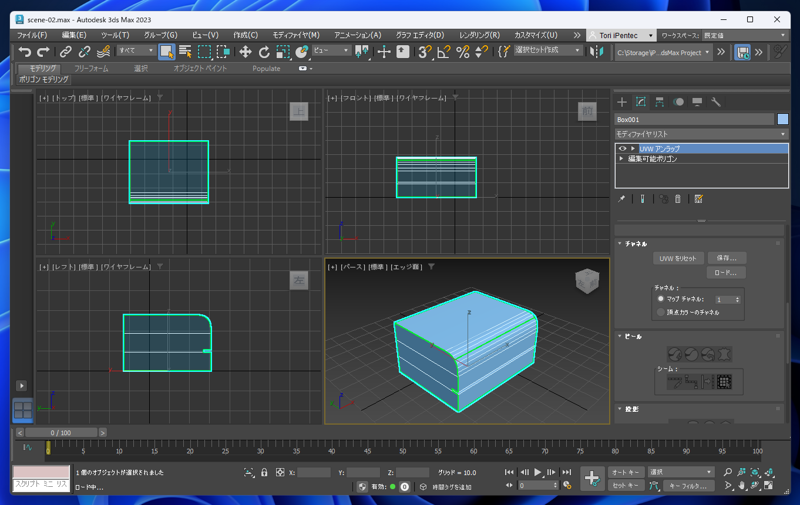Click the Reset UVWs button

click(678, 259)
